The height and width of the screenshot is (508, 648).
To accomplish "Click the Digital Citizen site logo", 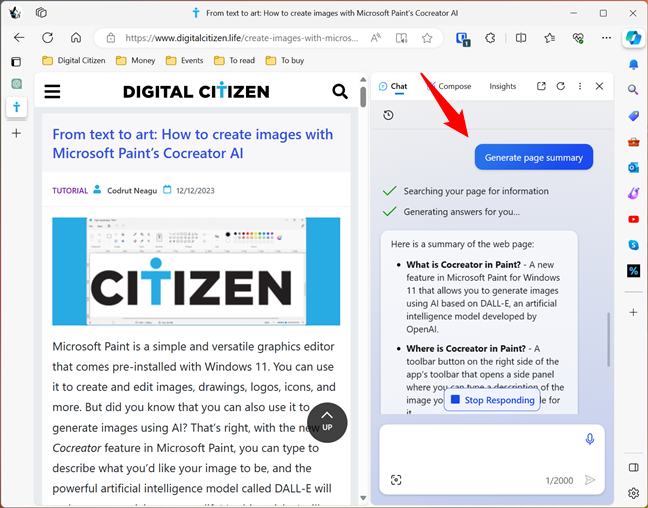I will (196, 91).
